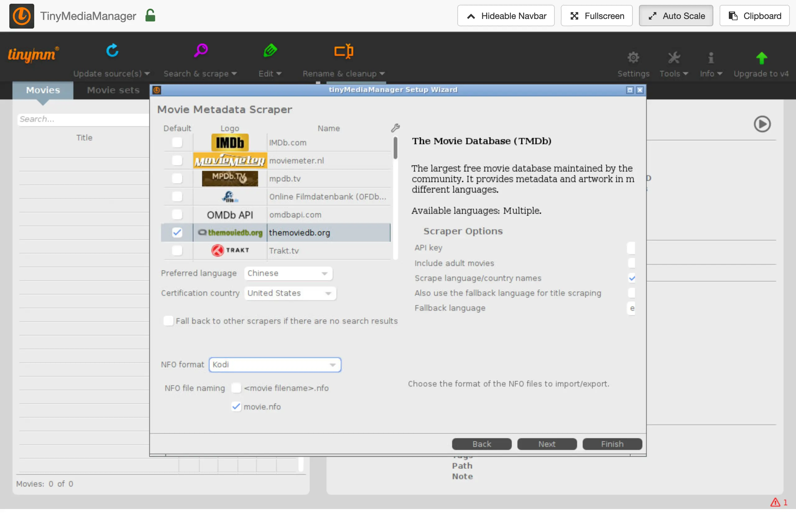796x532 pixels.
Task: Enable IMDb.com as default scraper
Action: click(x=177, y=143)
